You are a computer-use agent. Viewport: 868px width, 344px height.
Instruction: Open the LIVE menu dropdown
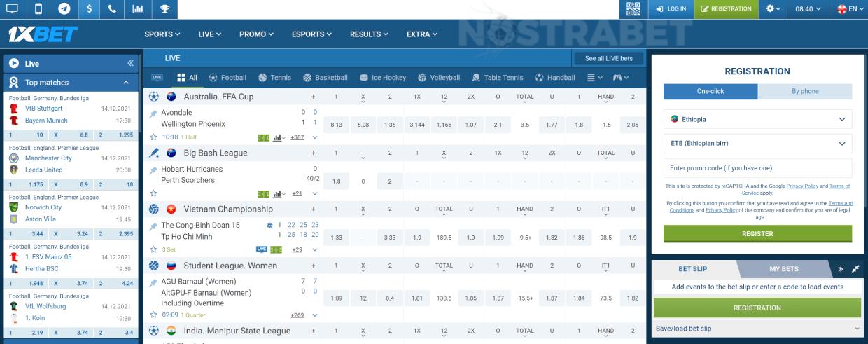click(x=210, y=34)
